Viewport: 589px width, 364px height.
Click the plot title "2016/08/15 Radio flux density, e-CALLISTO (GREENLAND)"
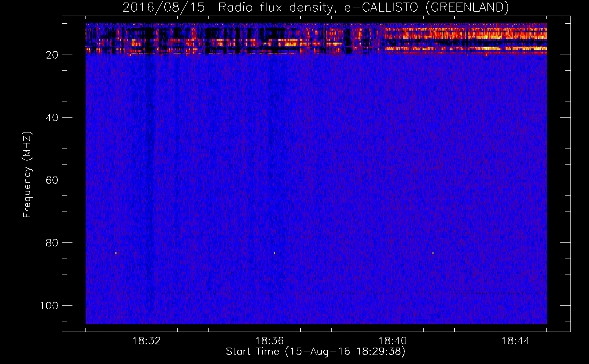315,7
